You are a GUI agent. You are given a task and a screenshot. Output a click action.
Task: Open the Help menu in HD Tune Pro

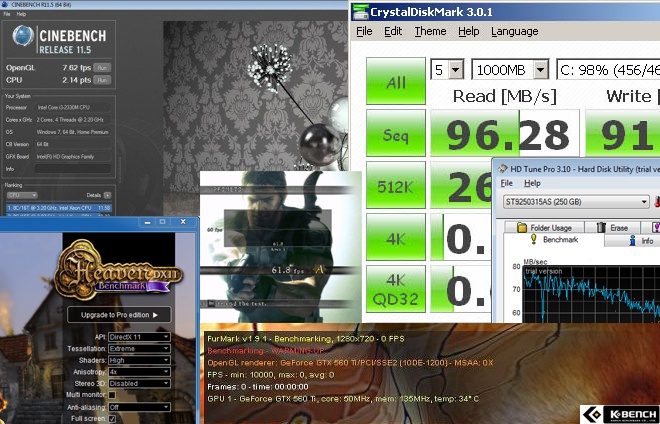click(x=532, y=183)
